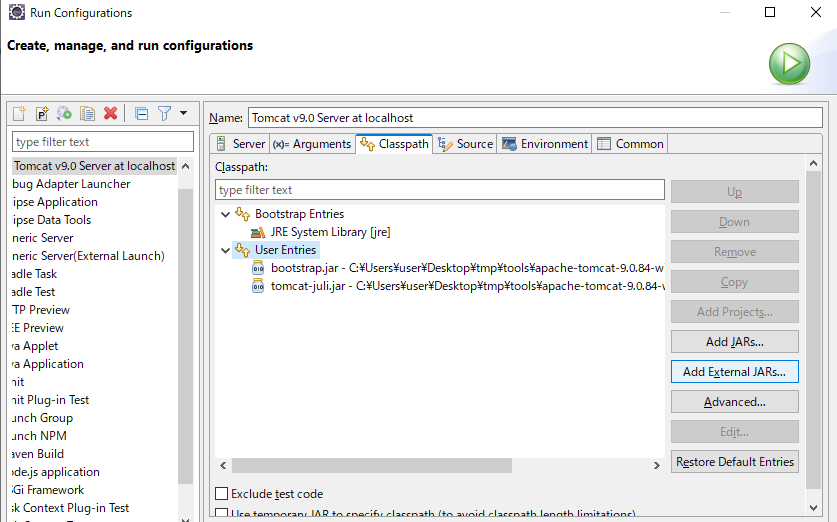The width and height of the screenshot is (837, 522).
Task: Open the Environment tab
Action: pos(544,144)
